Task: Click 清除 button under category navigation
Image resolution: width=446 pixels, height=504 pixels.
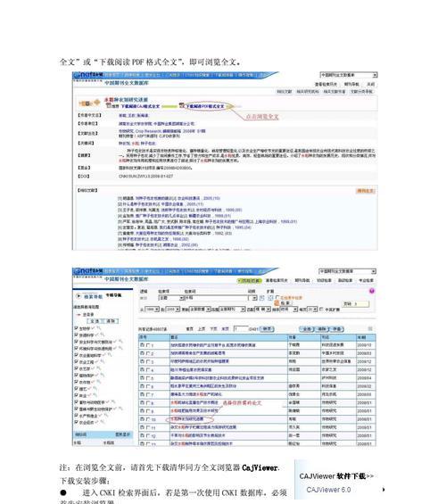Action: click(x=111, y=321)
